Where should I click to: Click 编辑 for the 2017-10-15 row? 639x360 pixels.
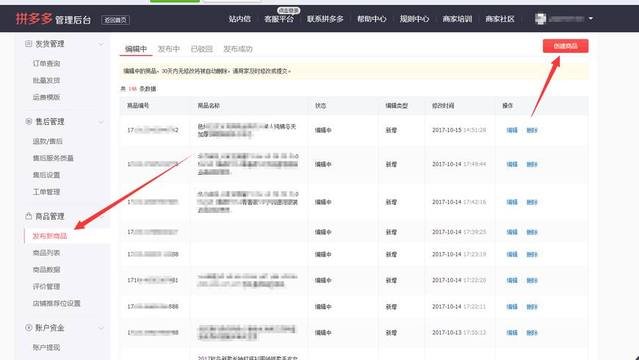coord(512,130)
